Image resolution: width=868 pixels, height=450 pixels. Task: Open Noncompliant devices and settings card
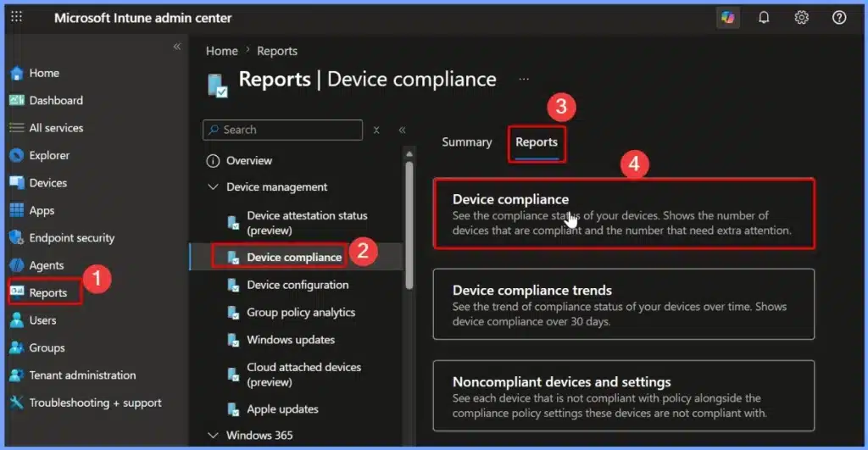pyautogui.click(x=624, y=396)
